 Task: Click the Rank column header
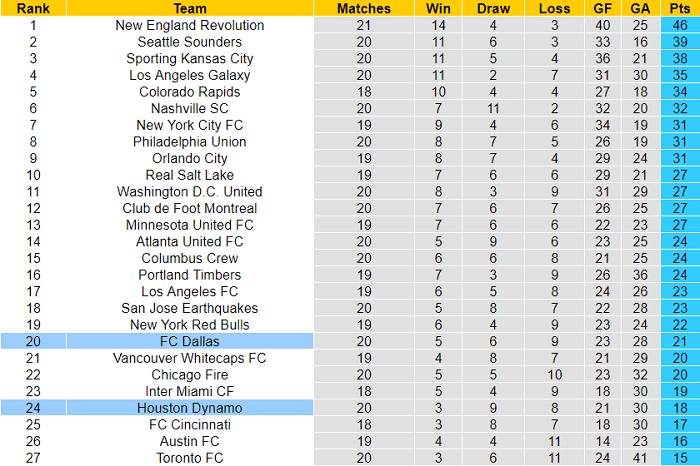click(33, 8)
